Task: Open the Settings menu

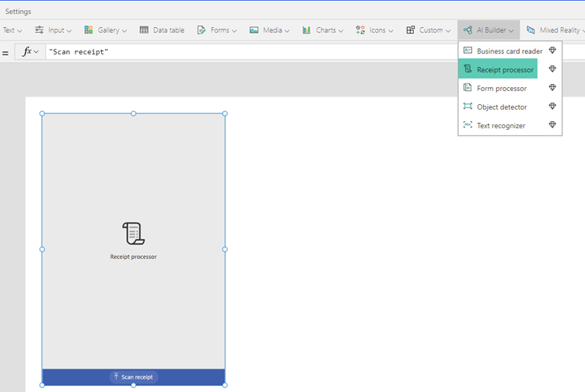Action: point(18,12)
